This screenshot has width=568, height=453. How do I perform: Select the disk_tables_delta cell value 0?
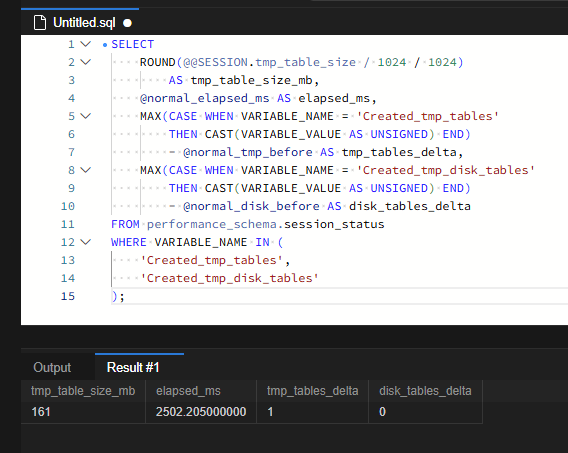tap(425, 412)
